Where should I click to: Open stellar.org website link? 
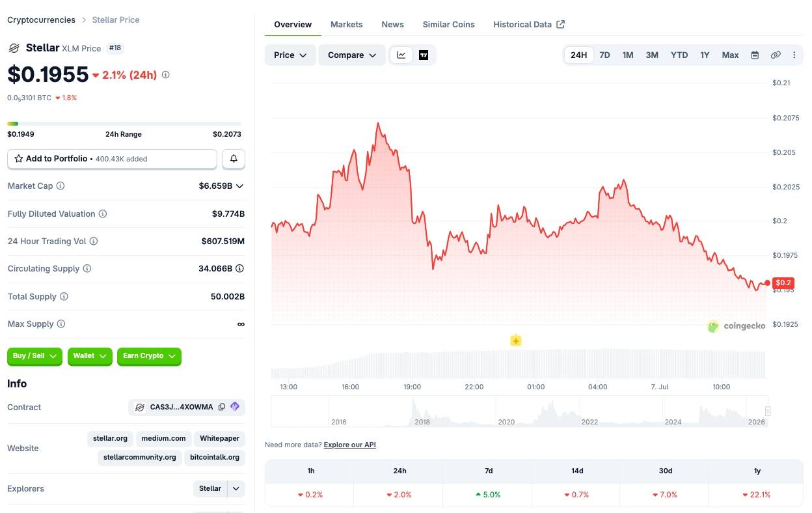(110, 439)
